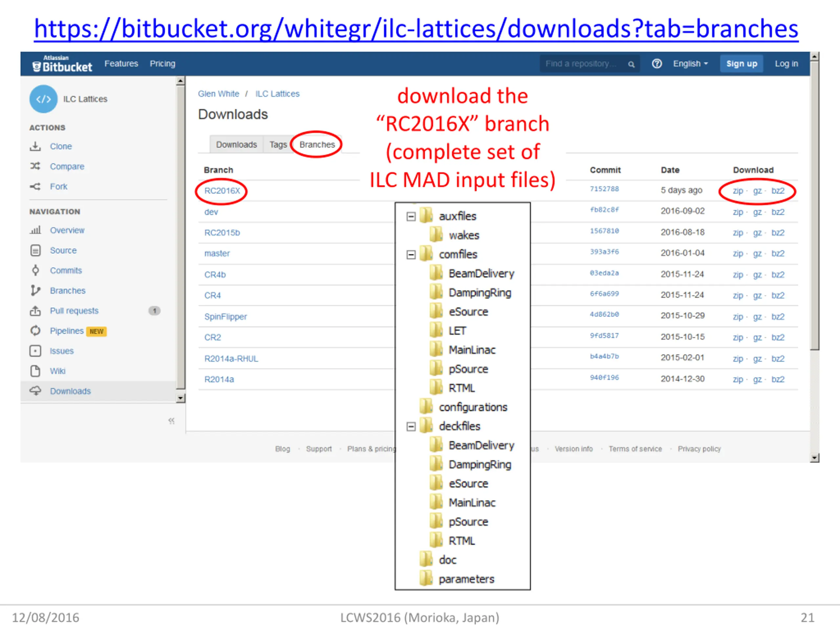Click the Branches fork icon in sidebar
This screenshot has width=840, height=630.
(x=35, y=290)
